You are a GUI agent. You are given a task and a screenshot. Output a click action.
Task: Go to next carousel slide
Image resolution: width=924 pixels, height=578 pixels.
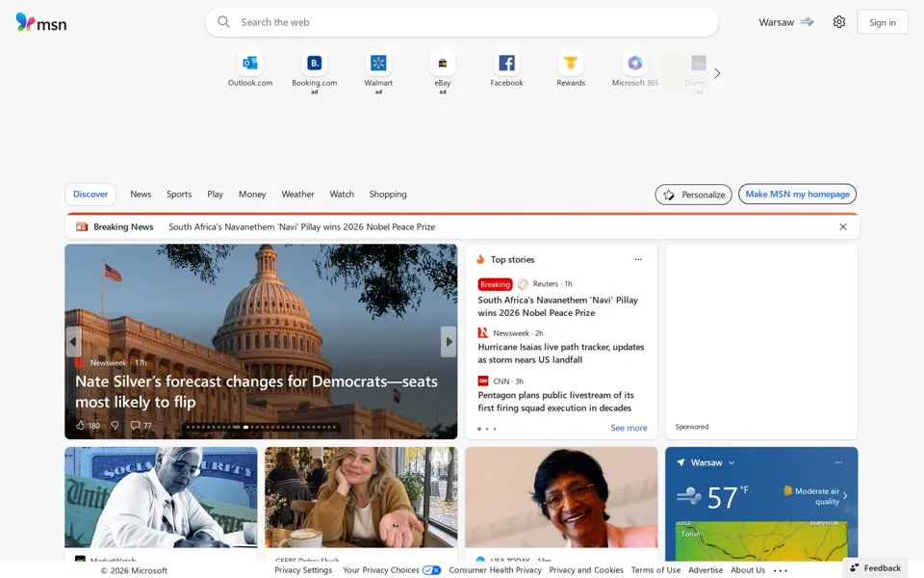pos(449,341)
